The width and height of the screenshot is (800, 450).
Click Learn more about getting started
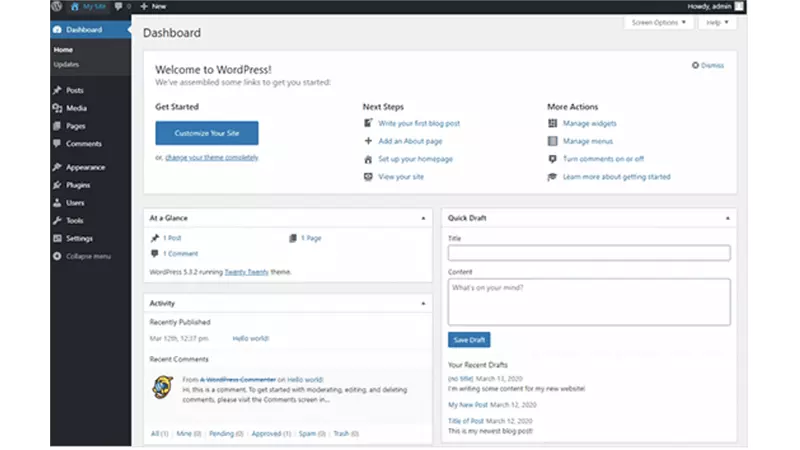coord(616,177)
